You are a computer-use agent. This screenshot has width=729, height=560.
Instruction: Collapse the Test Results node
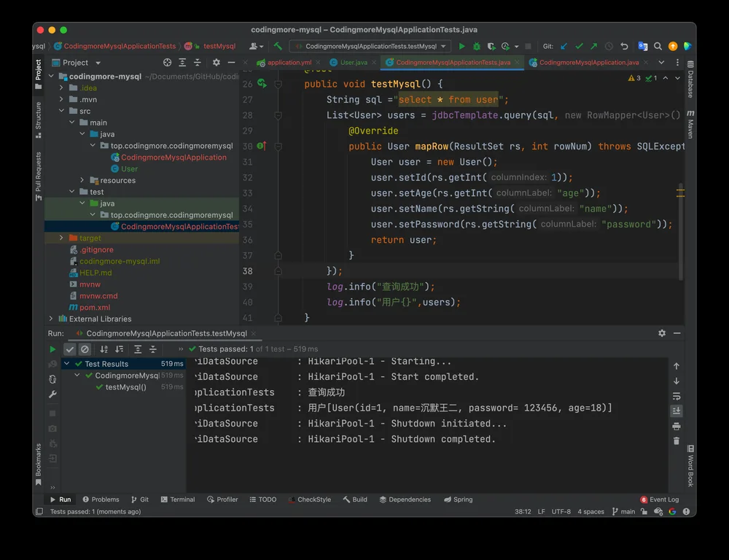tap(67, 364)
